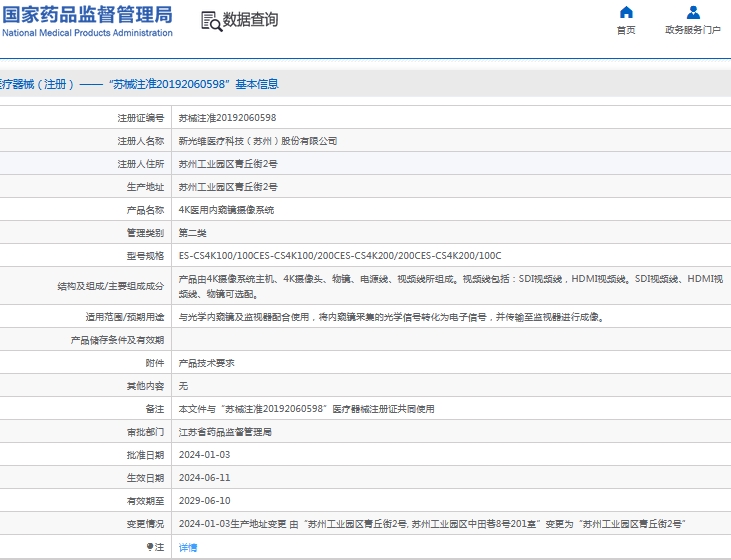Image resolution: width=731 pixels, height=560 pixels.
Task: Click the 其他内容 value 无
Action: point(183,386)
